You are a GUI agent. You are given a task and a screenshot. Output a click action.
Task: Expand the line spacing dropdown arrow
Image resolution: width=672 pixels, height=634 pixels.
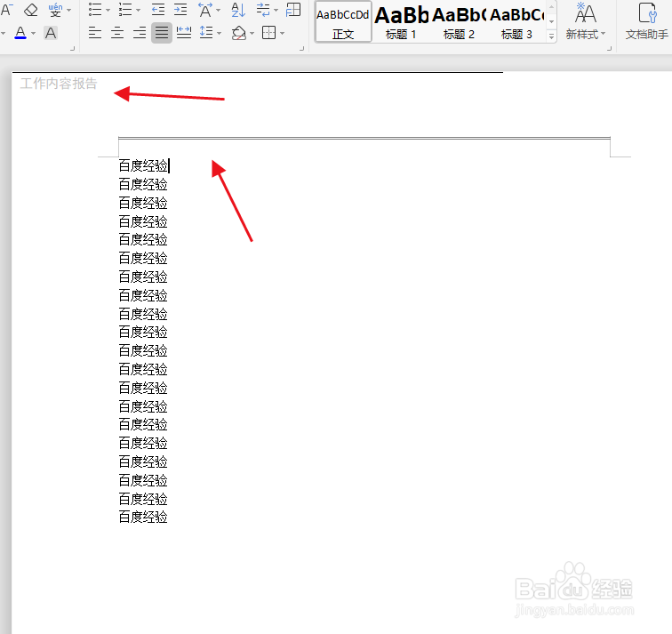point(220,33)
